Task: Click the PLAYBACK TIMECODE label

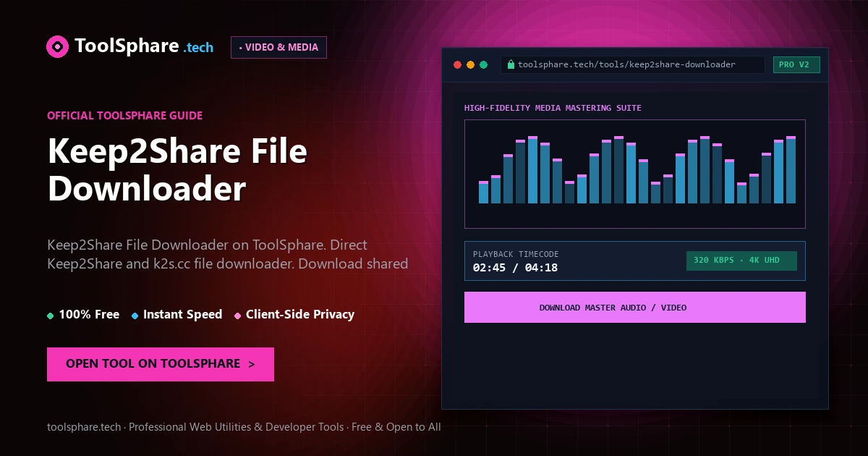Action: point(516,254)
